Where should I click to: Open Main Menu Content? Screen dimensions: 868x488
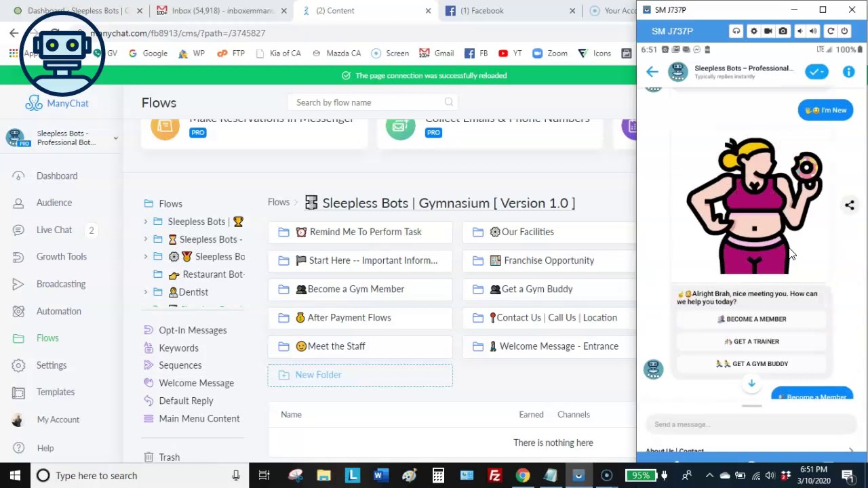tap(199, 418)
